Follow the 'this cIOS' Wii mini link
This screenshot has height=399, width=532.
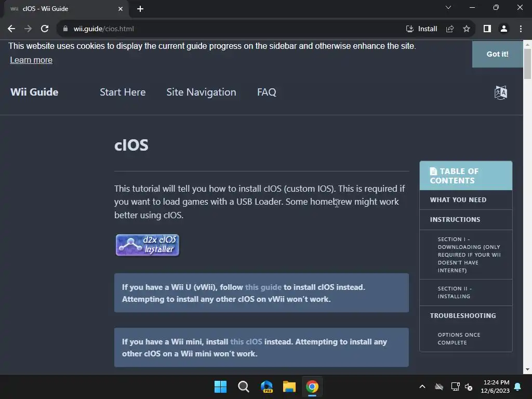tap(246, 342)
